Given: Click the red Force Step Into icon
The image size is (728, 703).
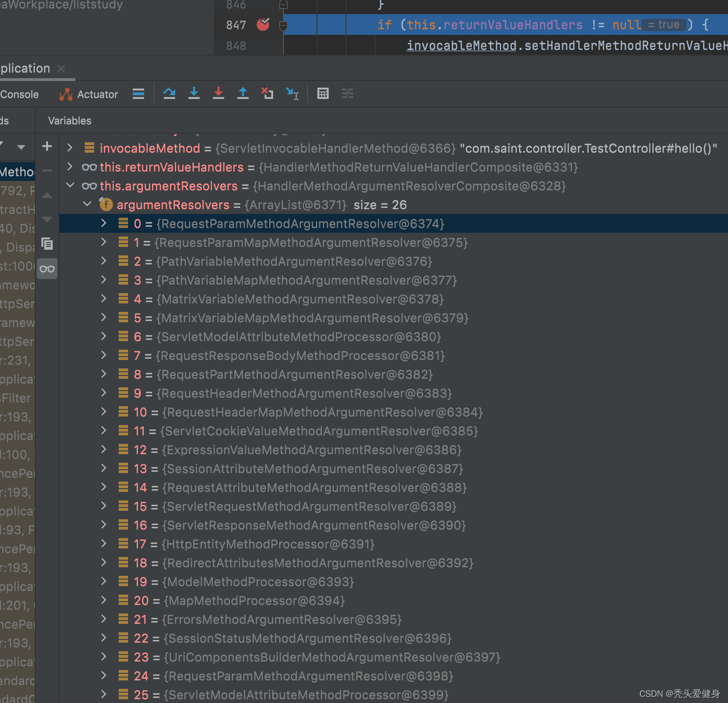Looking at the screenshot, I should 218,93.
